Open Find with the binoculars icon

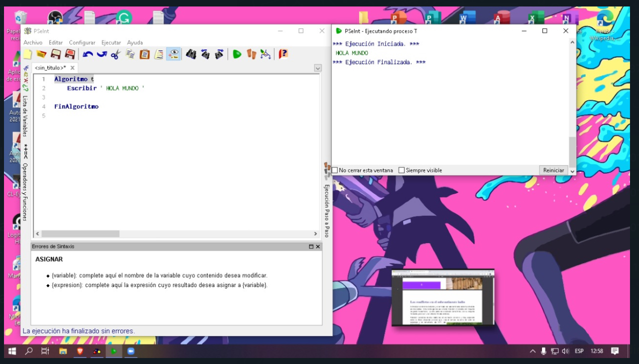pos(191,54)
